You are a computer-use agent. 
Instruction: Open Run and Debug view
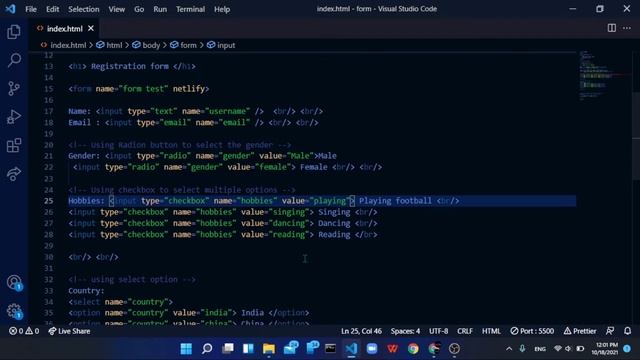[x=14, y=117]
